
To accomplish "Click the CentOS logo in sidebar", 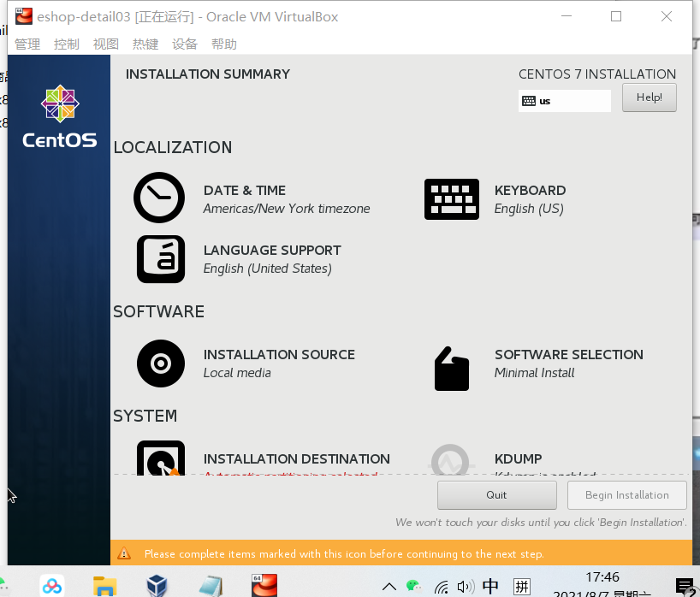I will coord(60,117).
